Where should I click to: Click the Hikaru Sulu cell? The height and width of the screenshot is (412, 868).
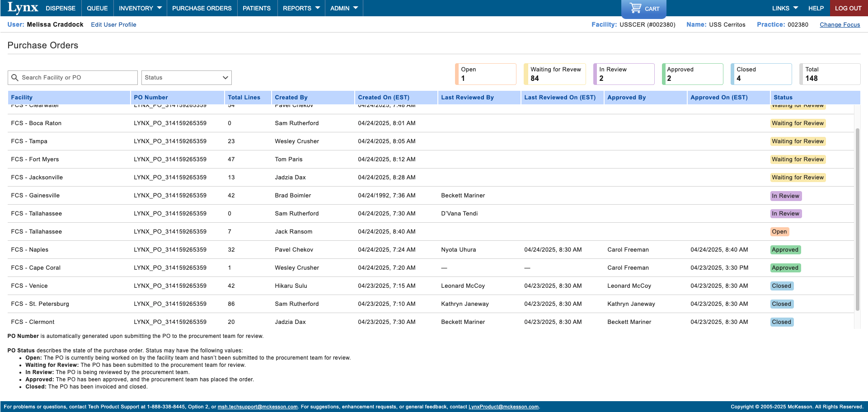point(291,286)
